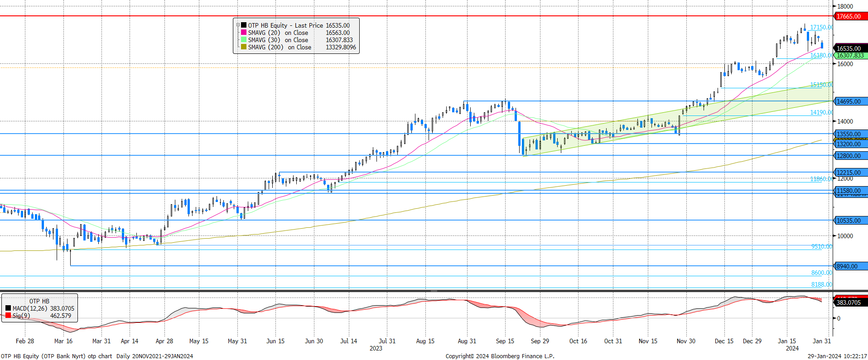Image resolution: width=868 pixels, height=360 pixels.
Task: Select the 10535.00 horizontal line label
Action: 851,221
